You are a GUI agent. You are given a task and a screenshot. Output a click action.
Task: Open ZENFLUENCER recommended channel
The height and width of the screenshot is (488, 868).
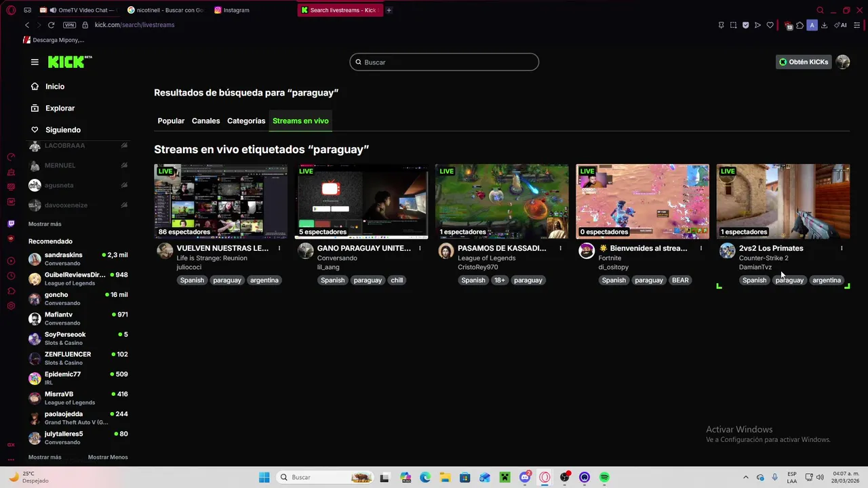pos(78,358)
